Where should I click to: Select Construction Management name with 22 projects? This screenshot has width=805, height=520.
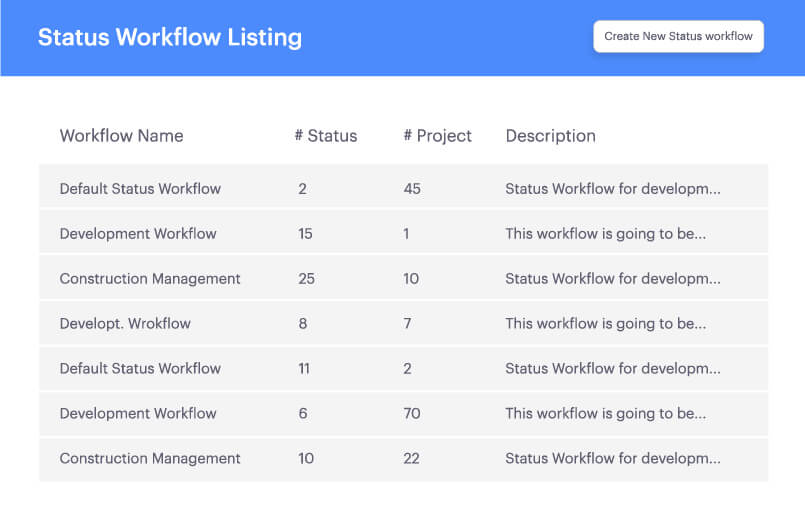pos(150,458)
